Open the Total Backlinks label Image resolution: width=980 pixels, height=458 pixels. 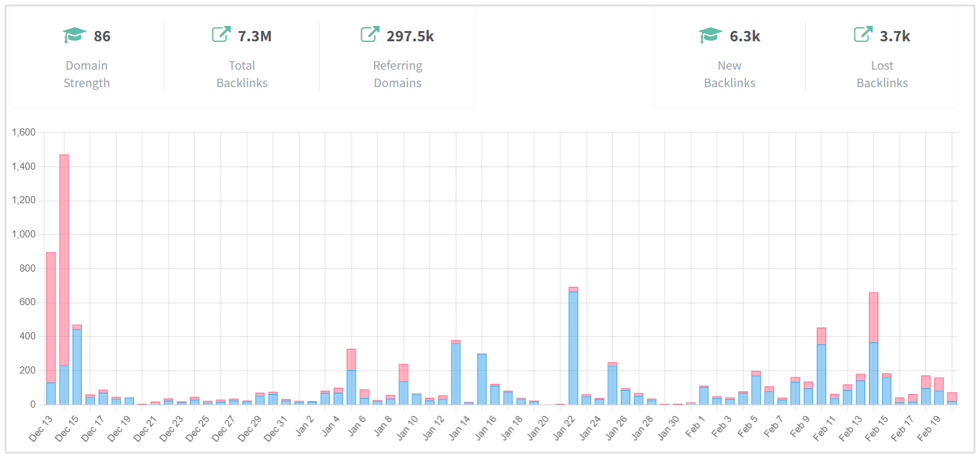coord(242,74)
